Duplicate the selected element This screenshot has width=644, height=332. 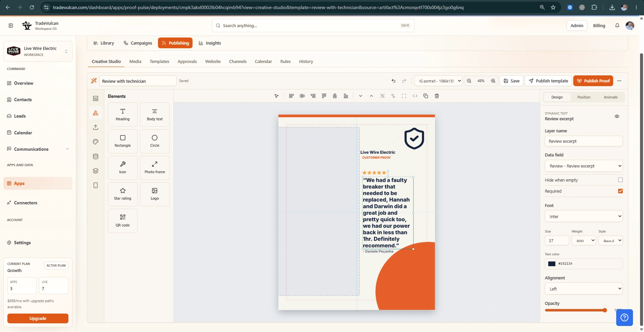(426, 96)
